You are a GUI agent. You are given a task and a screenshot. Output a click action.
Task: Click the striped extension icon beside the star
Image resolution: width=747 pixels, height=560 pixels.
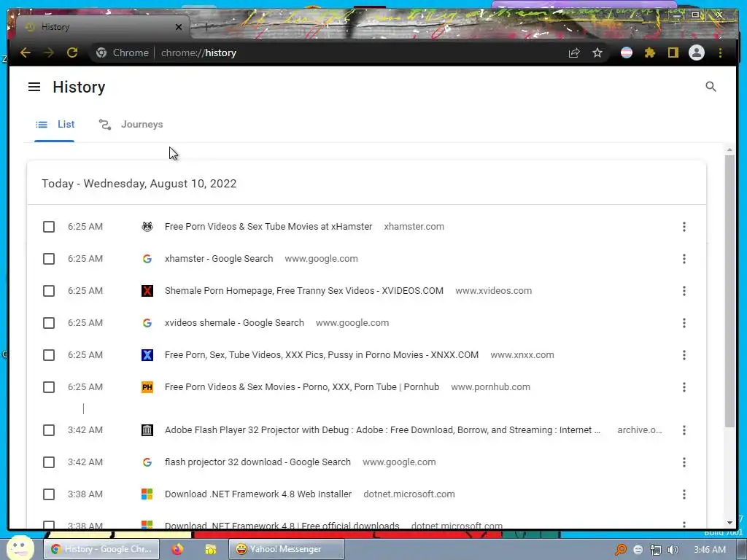pos(627,52)
